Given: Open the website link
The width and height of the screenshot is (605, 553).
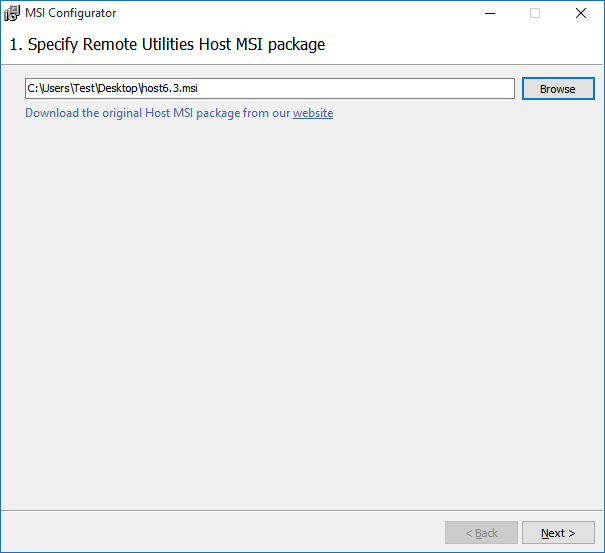Looking at the screenshot, I should pos(313,113).
